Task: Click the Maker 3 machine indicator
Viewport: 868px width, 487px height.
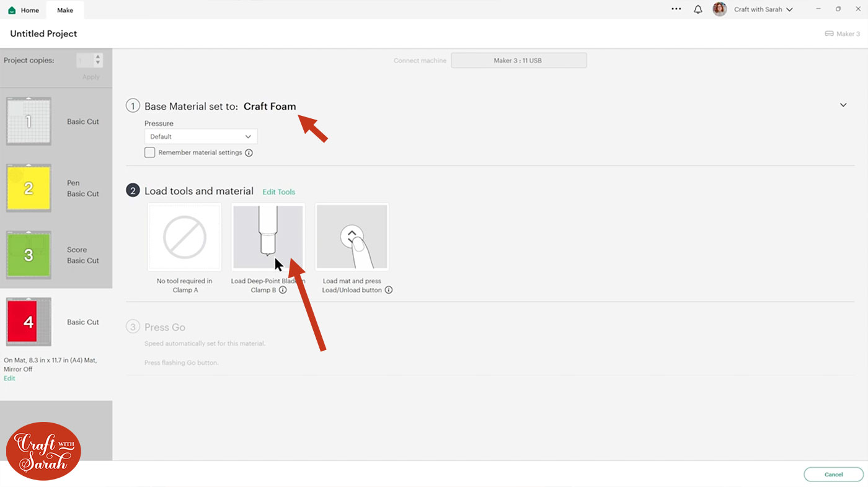Action: pos(842,33)
